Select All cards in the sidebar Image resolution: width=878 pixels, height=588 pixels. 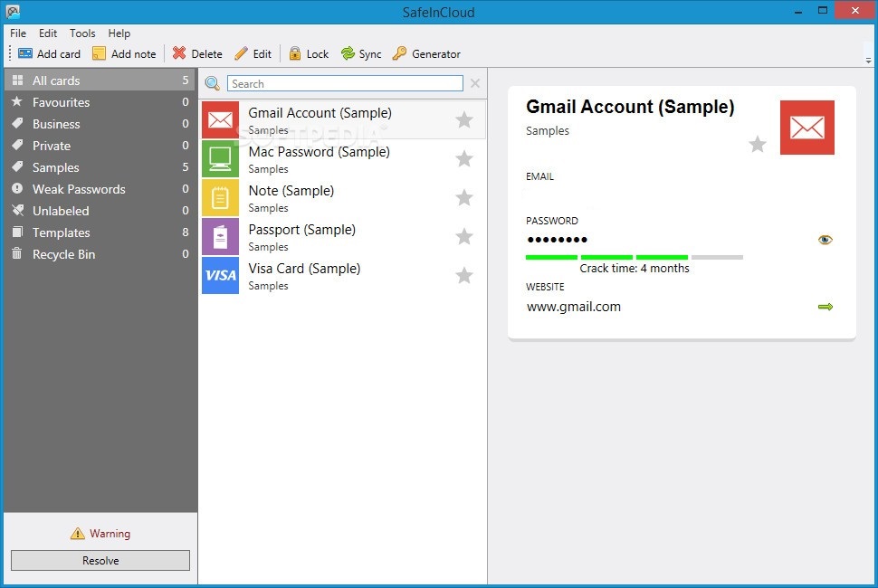point(100,80)
